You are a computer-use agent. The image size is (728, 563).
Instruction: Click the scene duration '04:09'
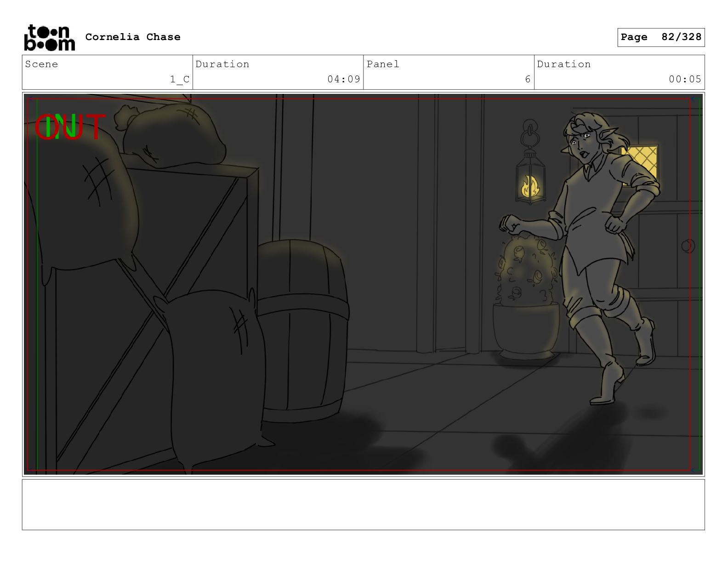pos(344,79)
